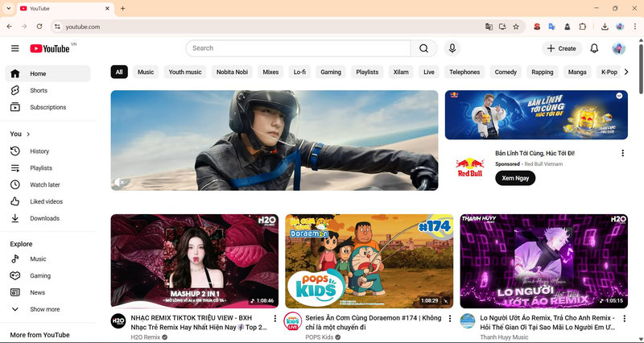Screen dimensions: 644x343
Task: Start voice search with microphone icon
Action: pyautogui.click(x=452, y=48)
